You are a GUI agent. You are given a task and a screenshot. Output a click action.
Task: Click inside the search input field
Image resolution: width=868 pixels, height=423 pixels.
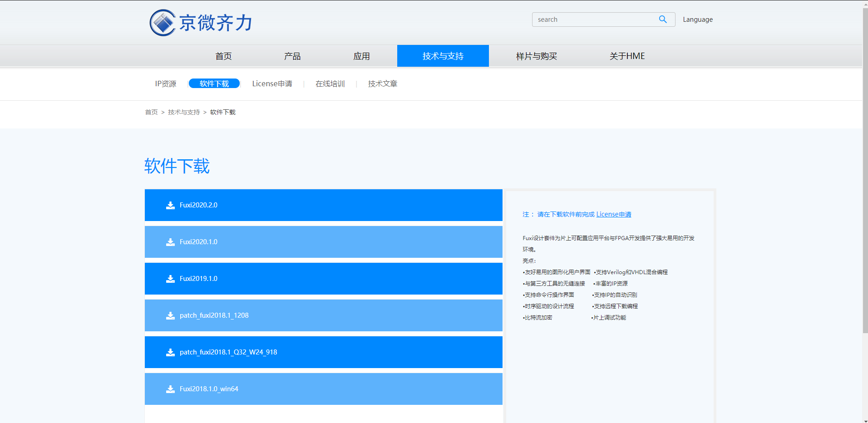click(x=590, y=19)
